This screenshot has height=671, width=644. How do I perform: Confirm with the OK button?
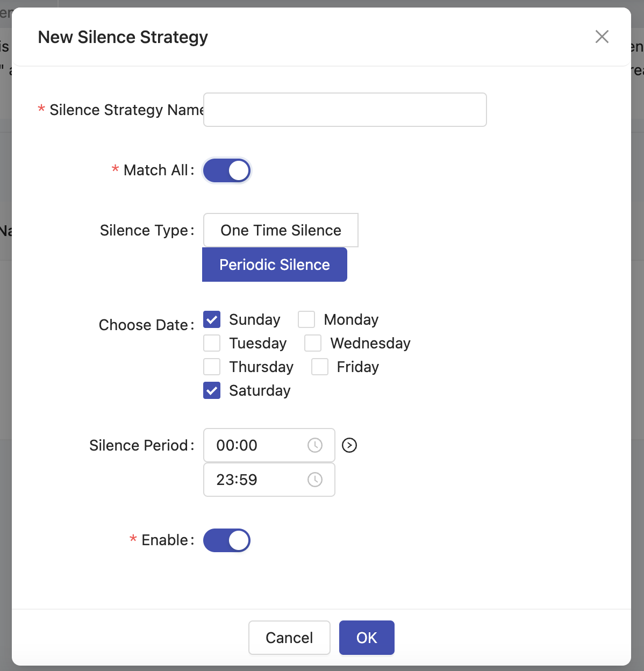coord(367,638)
